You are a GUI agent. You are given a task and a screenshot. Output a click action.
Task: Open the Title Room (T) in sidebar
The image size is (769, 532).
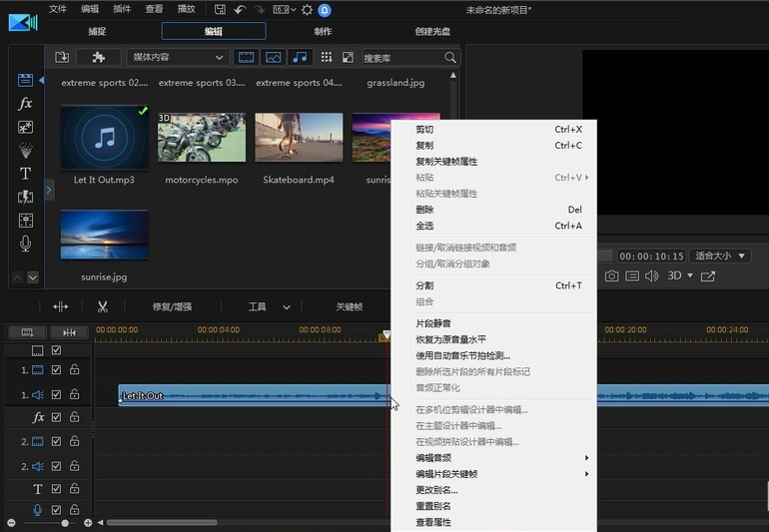(x=26, y=174)
